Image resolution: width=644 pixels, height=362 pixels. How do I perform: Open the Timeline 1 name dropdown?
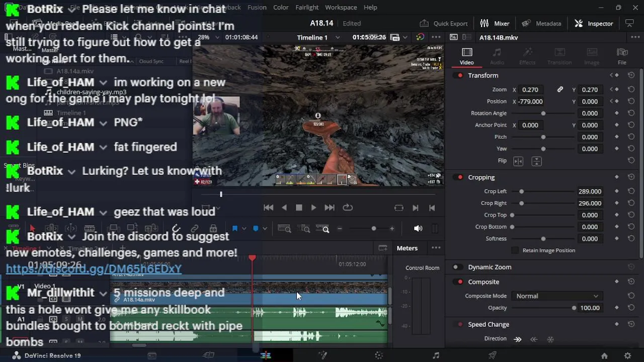tap(338, 38)
